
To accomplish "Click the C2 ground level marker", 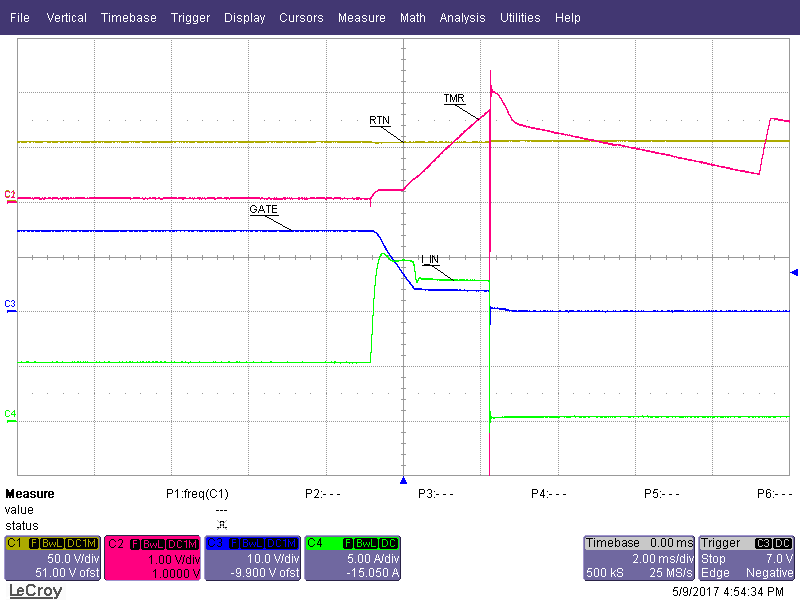I will (10, 195).
